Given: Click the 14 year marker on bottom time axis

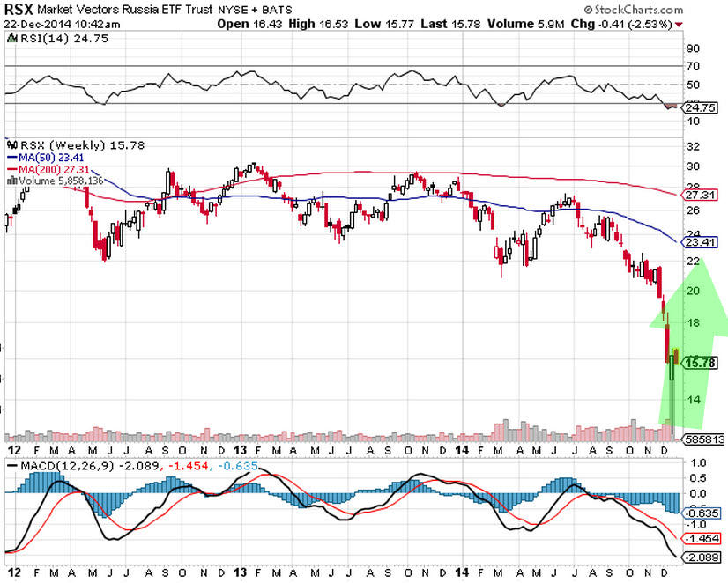Looking at the screenshot, I should [461, 572].
